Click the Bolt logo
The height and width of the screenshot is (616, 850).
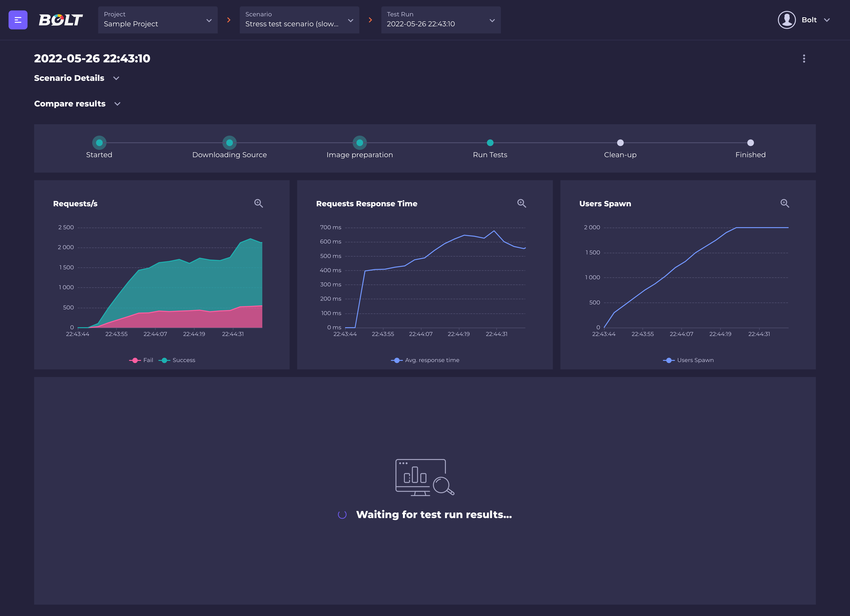coord(60,20)
